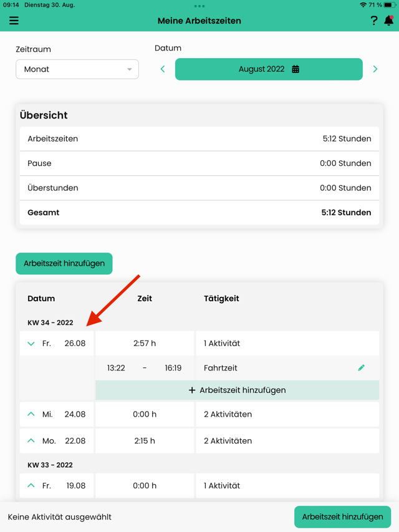
Task: Select the August 2022 date picker
Action: 269,69
